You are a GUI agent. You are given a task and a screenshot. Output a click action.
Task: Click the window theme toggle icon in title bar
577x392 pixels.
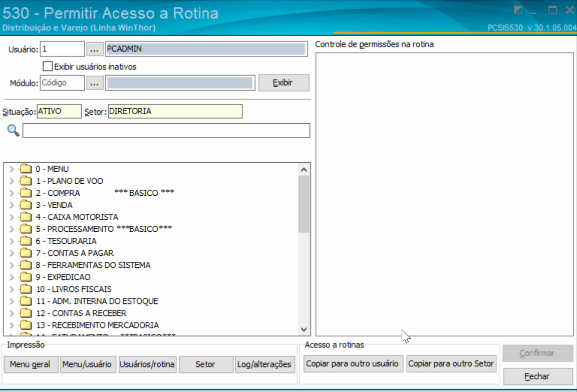point(518,10)
